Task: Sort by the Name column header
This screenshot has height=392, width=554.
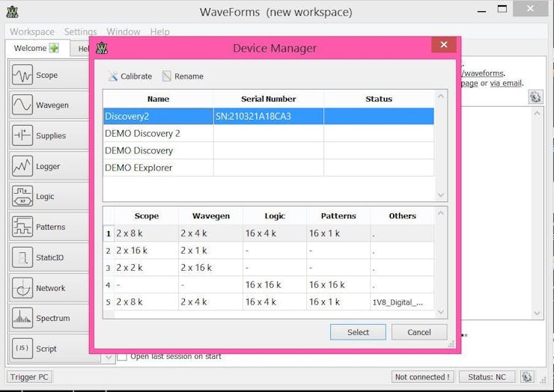Action: [x=158, y=99]
